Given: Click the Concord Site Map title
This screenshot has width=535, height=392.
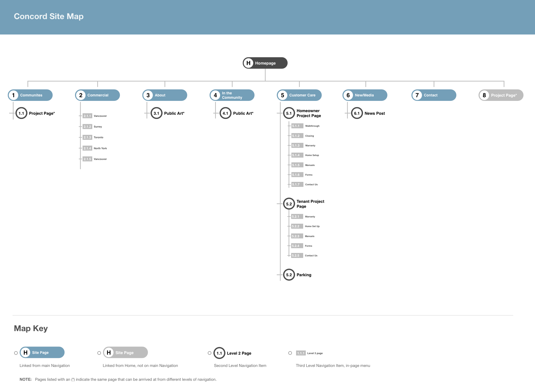Looking at the screenshot, I should point(49,16).
